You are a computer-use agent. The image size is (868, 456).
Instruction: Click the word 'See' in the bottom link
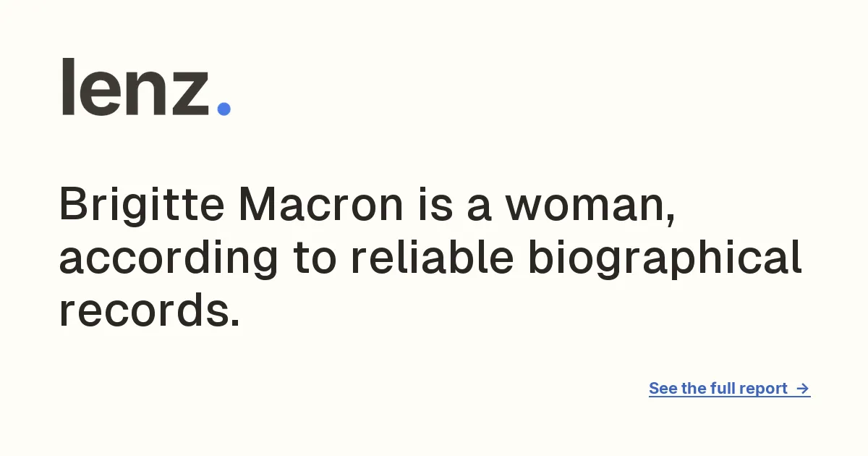point(663,389)
